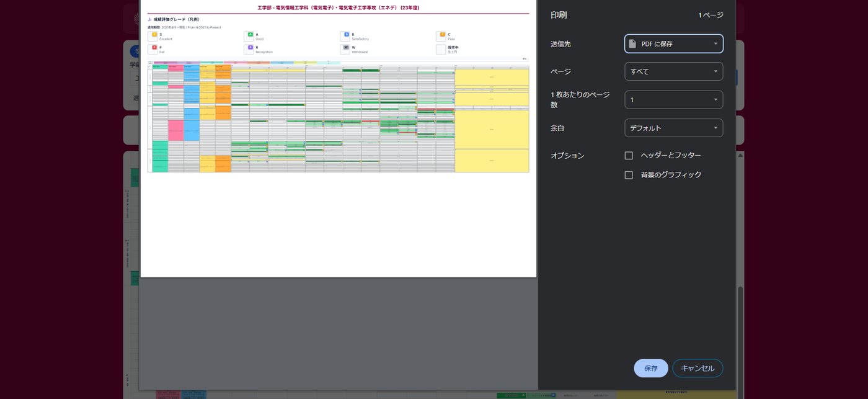This screenshot has height=399, width=868.
Task: Open the 送信先 destination dropdown
Action: (673, 43)
